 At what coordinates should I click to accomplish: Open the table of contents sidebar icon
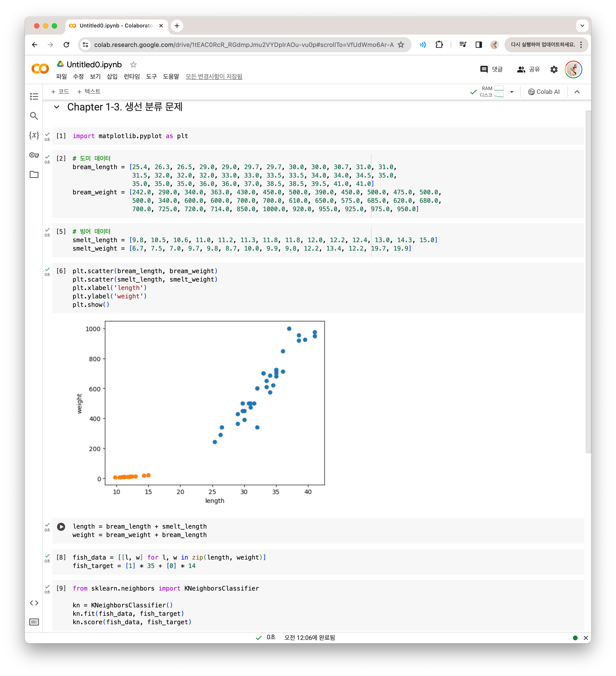coord(34,97)
